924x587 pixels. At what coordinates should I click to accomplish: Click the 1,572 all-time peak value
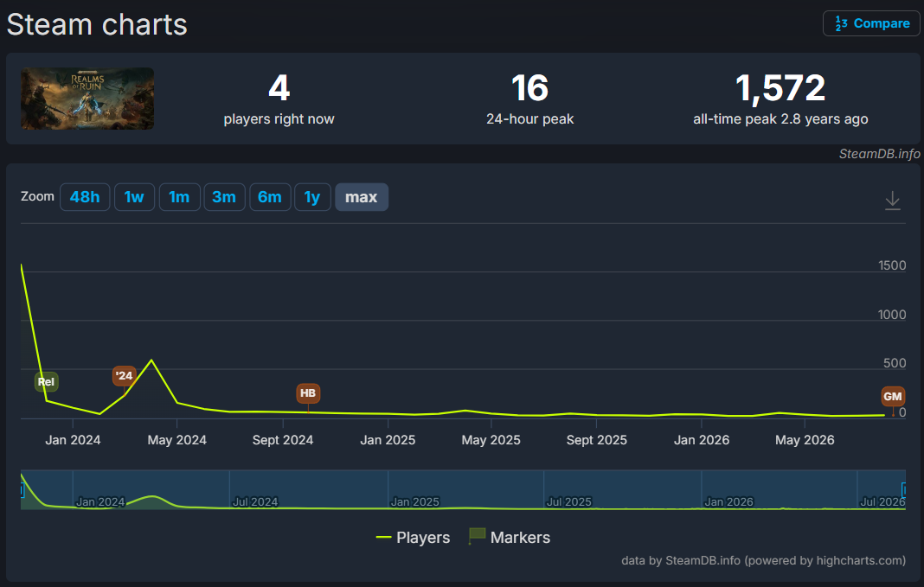pyautogui.click(x=780, y=88)
